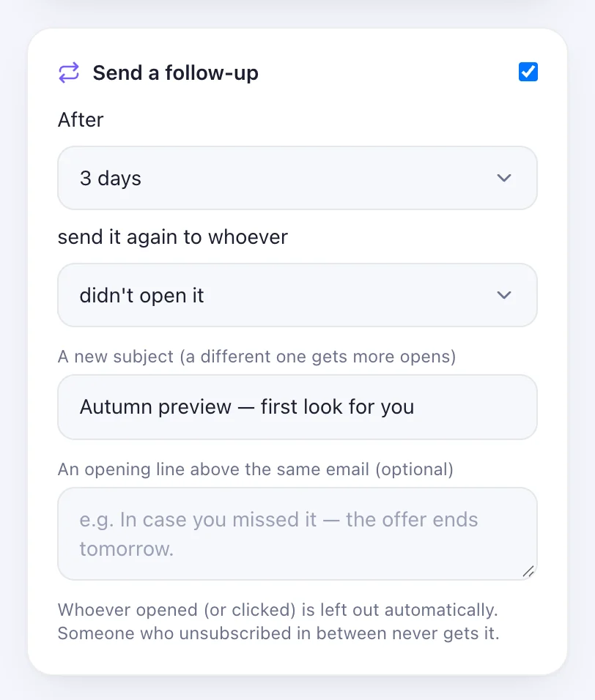
Task: Click the send it again to whoever label
Action: (x=173, y=237)
